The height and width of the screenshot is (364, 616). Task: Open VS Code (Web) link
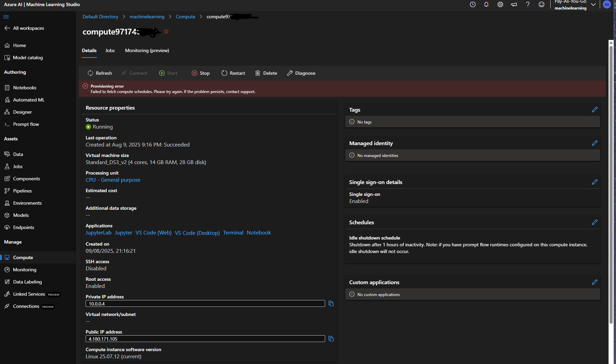(153, 233)
